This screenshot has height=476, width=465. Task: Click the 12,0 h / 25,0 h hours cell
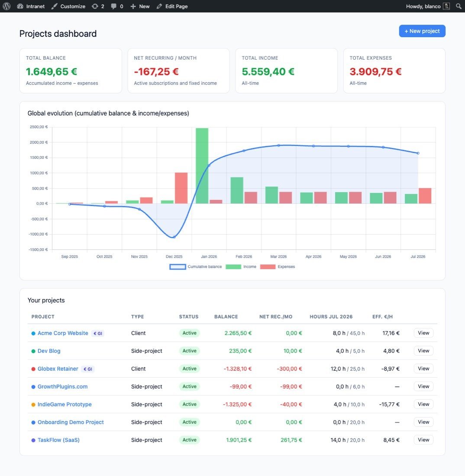click(348, 369)
